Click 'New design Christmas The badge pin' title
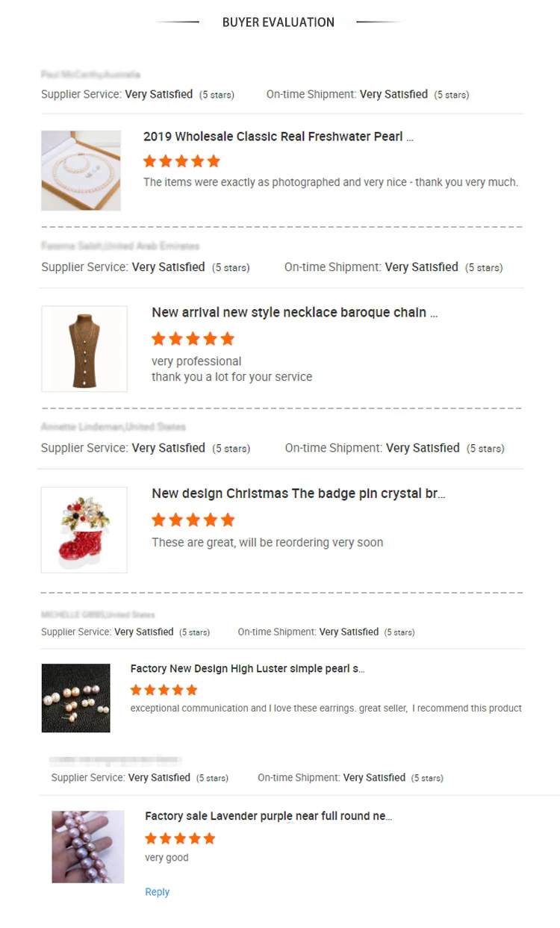The width and height of the screenshot is (560, 928). [298, 494]
